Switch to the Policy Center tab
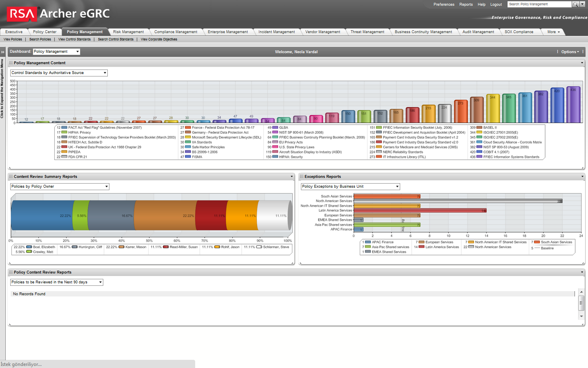 tap(45, 32)
